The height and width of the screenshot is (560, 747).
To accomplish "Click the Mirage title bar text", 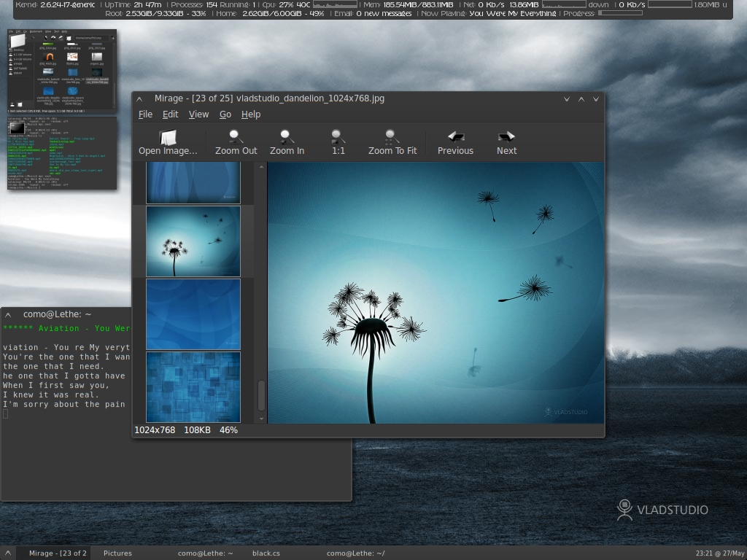I will 269,98.
